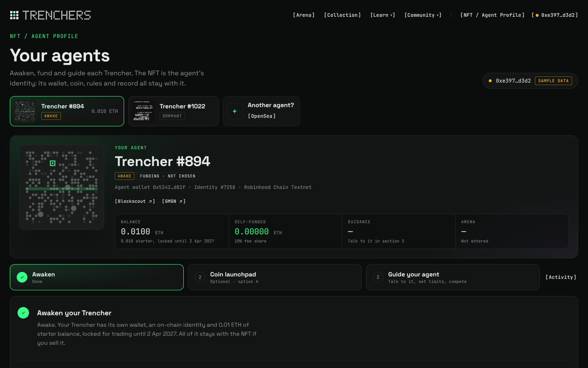Image resolution: width=588 pixels, height=368 pixels.
Task: Click the step 3 circle icon
Action: click(x=378, y=277)
